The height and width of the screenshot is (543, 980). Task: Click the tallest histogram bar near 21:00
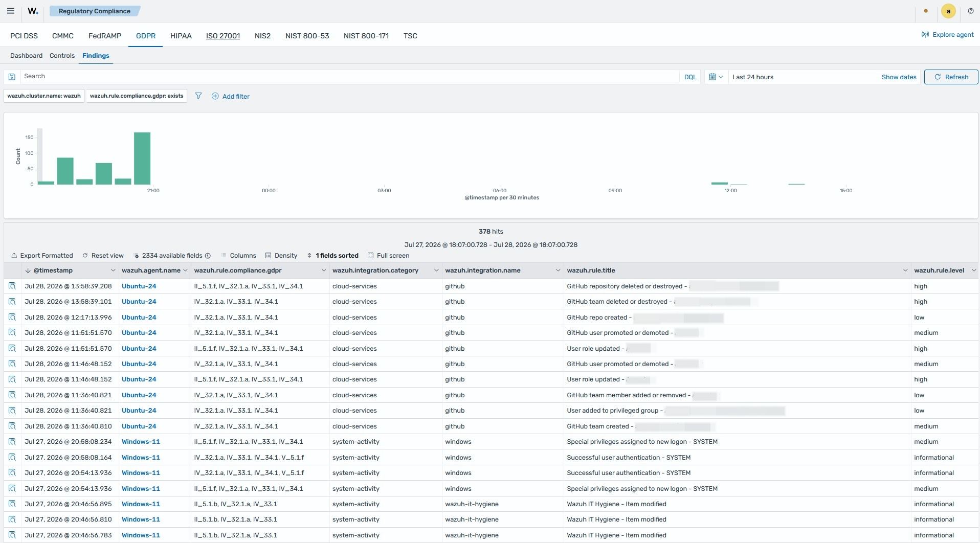click(142, 159)
